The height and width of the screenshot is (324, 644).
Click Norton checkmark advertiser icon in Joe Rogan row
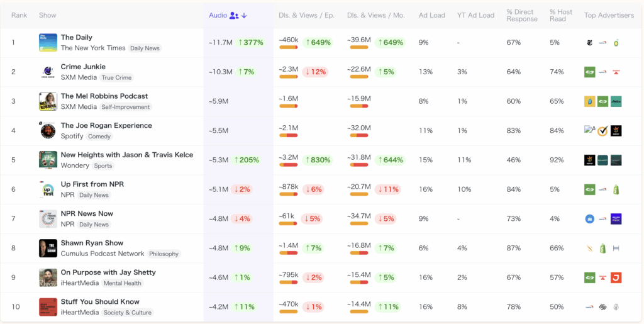click(602, 131)
